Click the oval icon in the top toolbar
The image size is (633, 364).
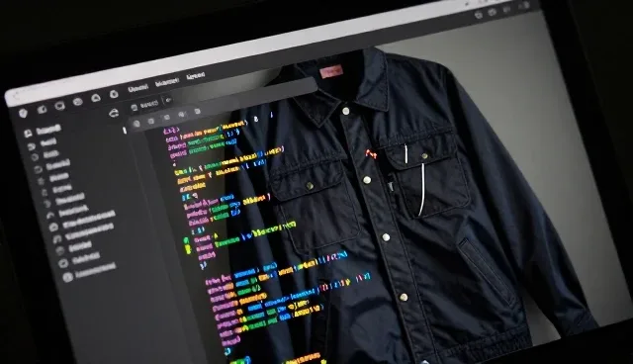click(x=78, y=102)
